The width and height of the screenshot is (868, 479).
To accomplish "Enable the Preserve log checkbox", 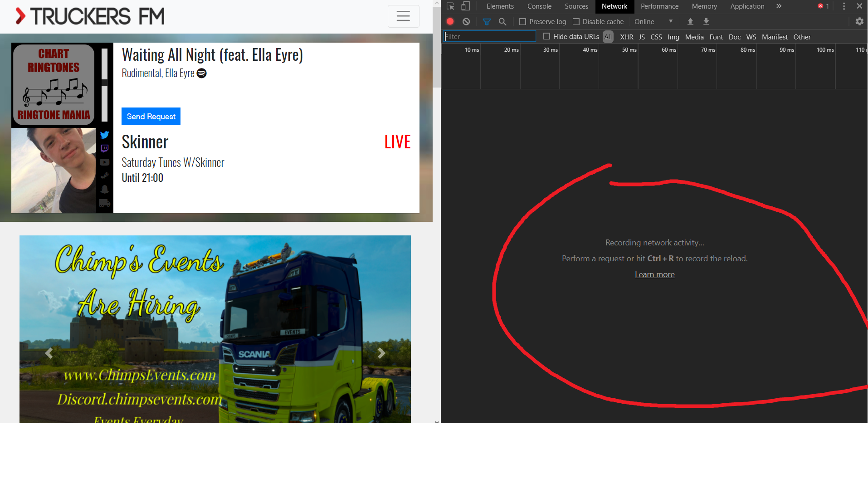I will [522, 21].
